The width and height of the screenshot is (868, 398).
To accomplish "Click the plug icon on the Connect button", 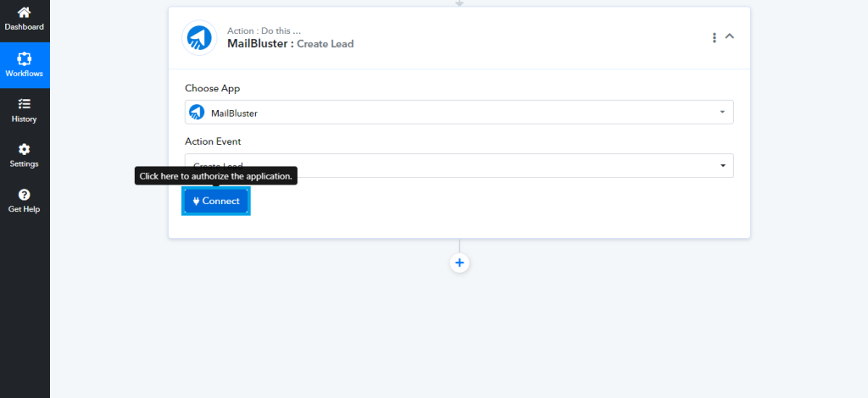I will [196, 202].
